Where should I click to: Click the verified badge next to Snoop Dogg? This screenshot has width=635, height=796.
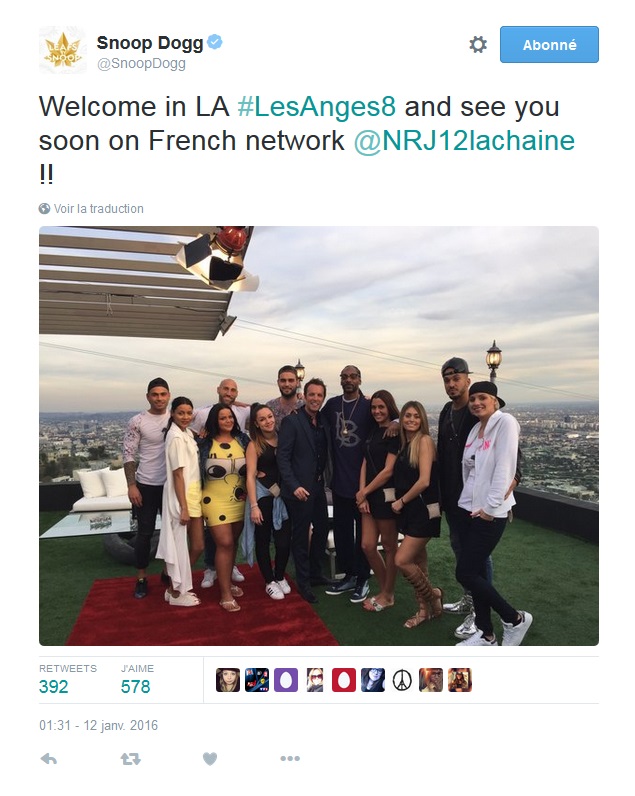point(215,42)
